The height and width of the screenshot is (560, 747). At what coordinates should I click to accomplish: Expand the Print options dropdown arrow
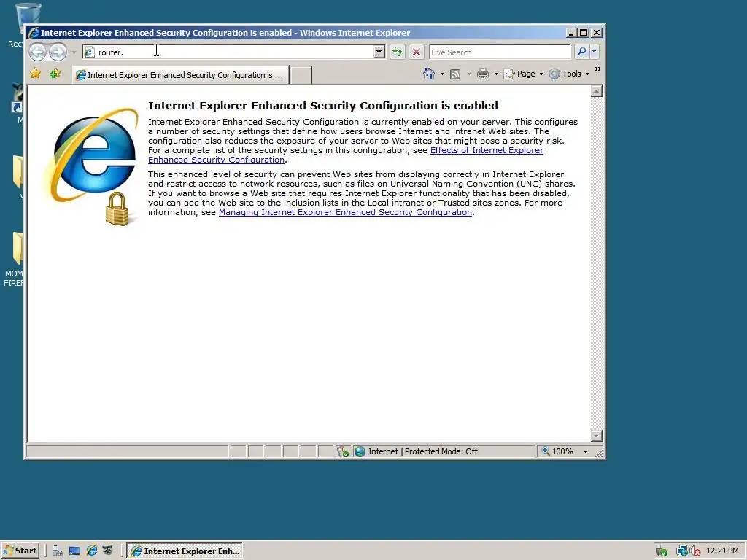tap(496, 74)
